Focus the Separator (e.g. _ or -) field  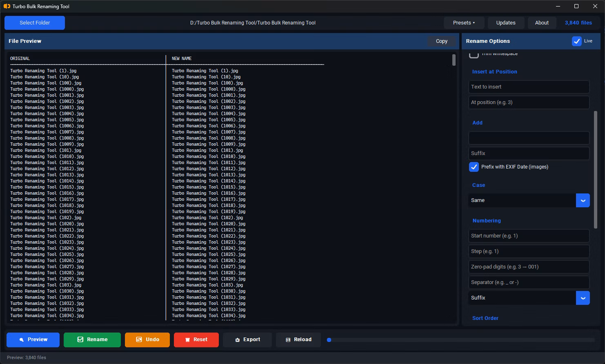tap(529, 282)
